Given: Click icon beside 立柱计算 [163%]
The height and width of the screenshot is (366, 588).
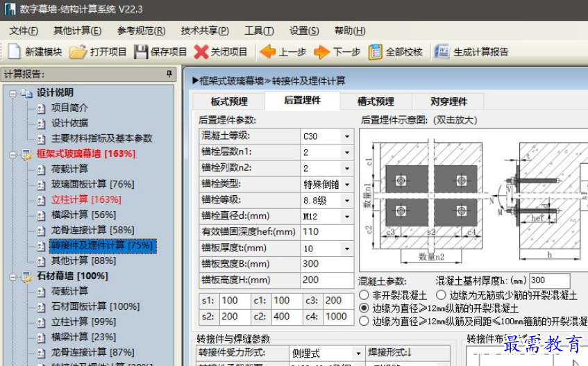Looking at the screenshot, I should (x=41, y=200).
